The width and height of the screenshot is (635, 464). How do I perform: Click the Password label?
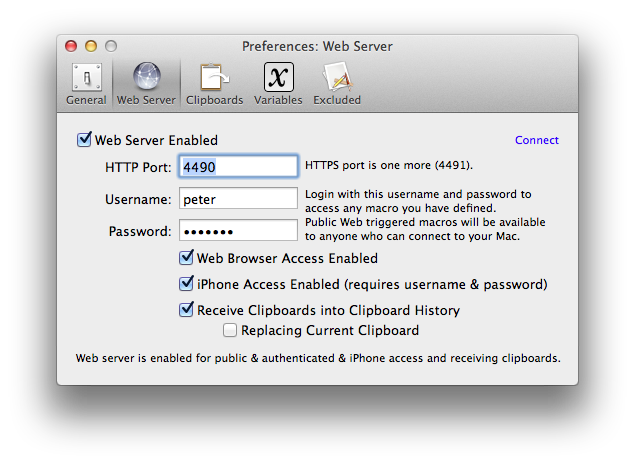pos(140,231)
